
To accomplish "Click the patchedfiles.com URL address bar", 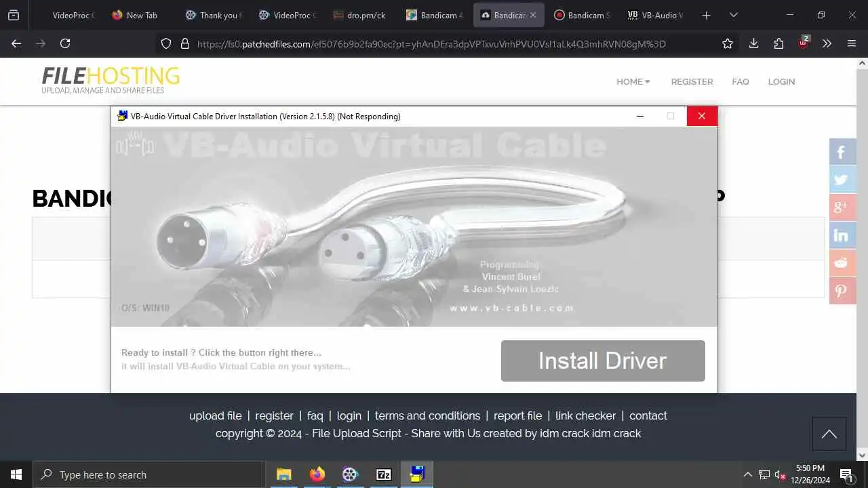I will pos(431,44).
